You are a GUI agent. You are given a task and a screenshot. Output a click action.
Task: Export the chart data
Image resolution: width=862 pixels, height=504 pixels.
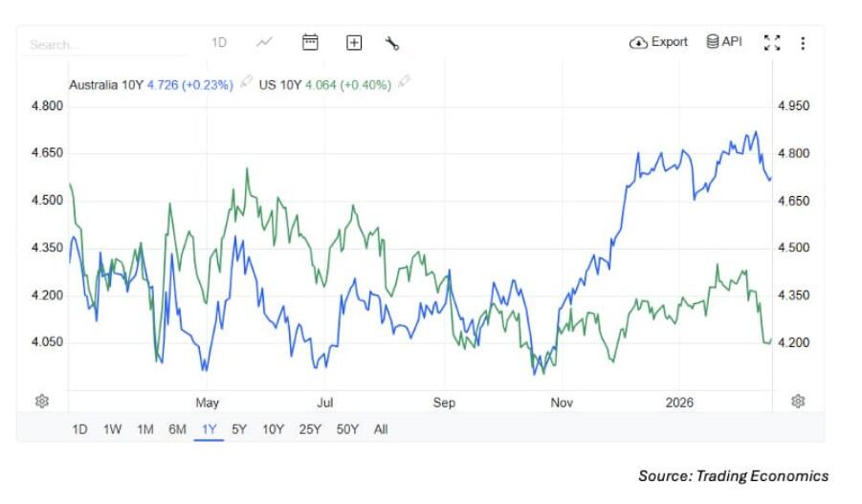point(659,42)
